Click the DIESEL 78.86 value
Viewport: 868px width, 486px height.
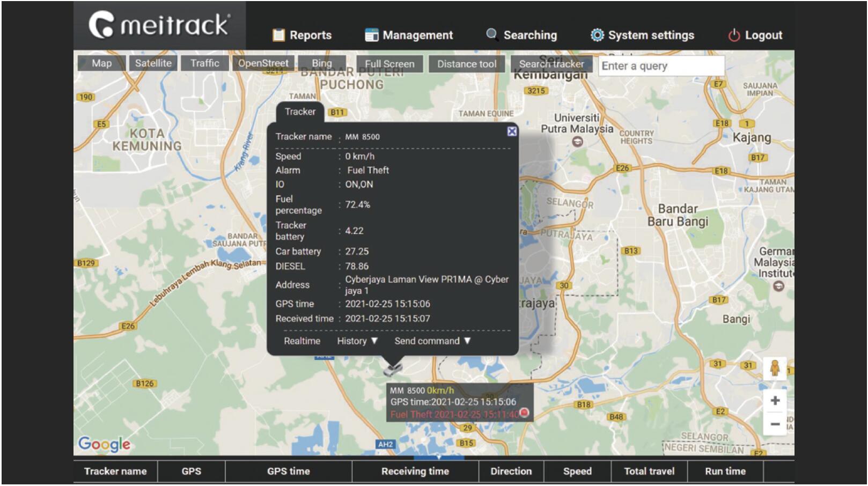tap(357, 266)
